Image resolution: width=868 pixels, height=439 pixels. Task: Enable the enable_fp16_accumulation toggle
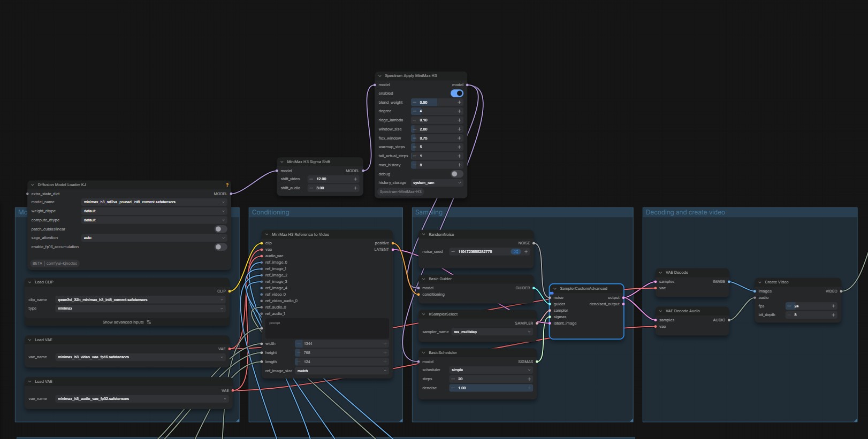coord(220,247)
